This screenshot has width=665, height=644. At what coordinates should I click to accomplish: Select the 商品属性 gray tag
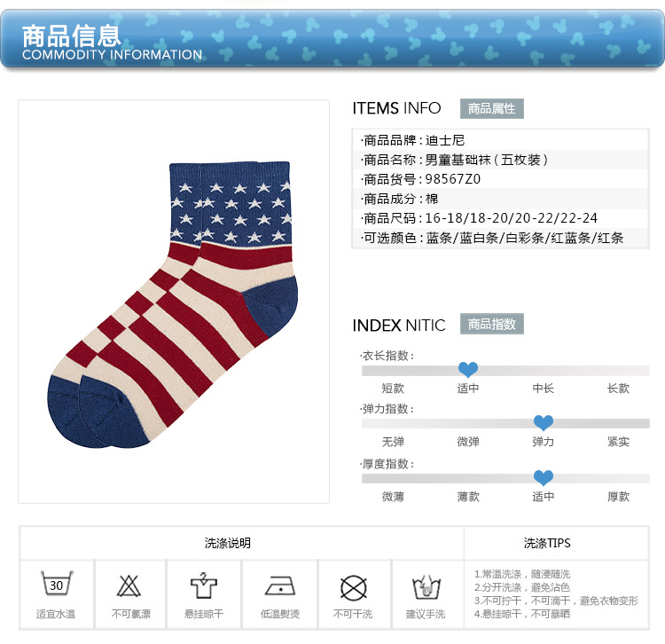coord(491,108)
